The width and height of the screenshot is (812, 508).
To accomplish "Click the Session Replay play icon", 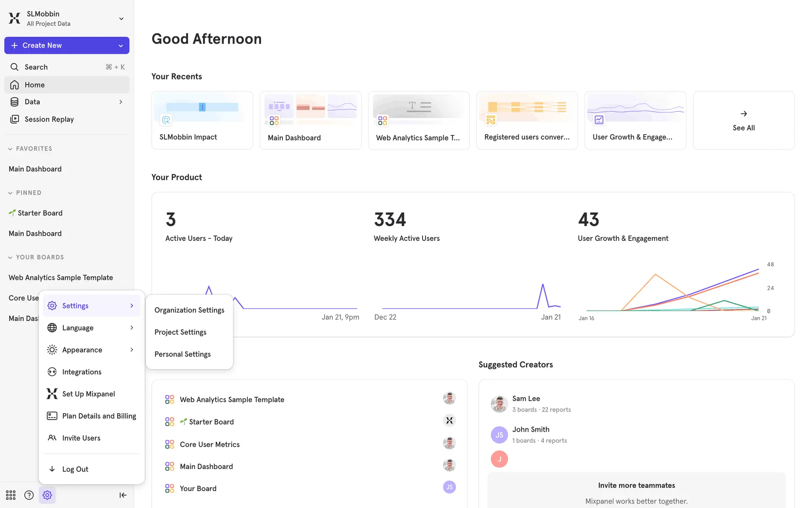I will click(x=14, y=119).
